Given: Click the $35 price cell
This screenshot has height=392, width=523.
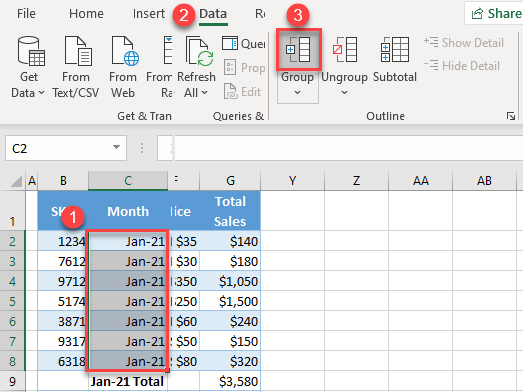Looking at the screenshot, I should click(185, 241).
